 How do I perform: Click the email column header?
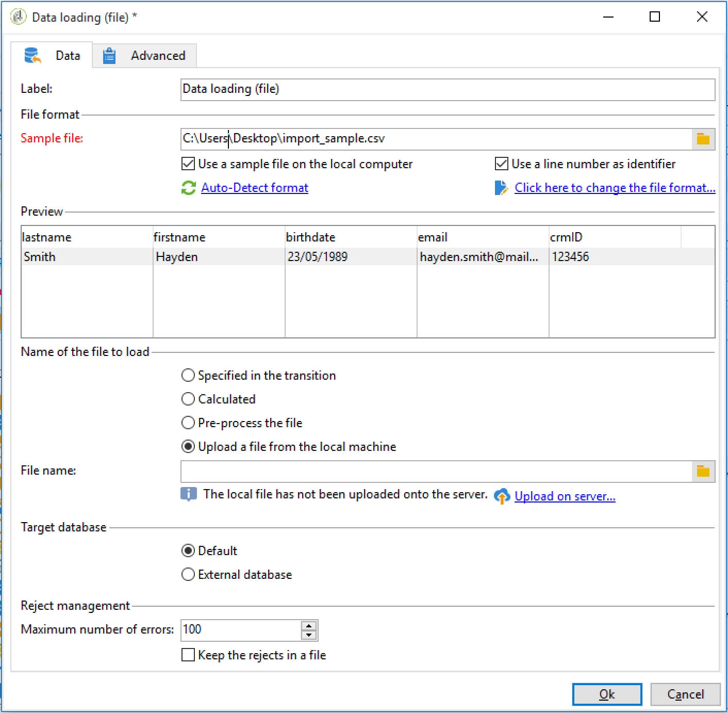click(483, 237)
